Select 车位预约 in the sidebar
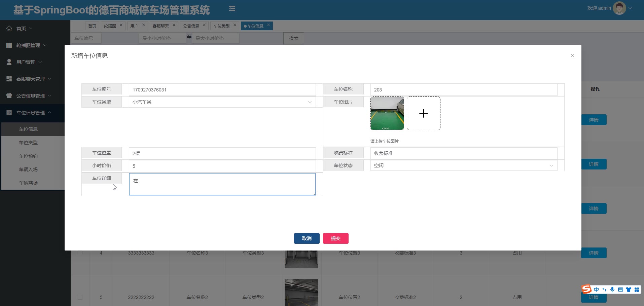Image resolution: width=644 pixels, height=306 pixels. (x=28, y=156)
